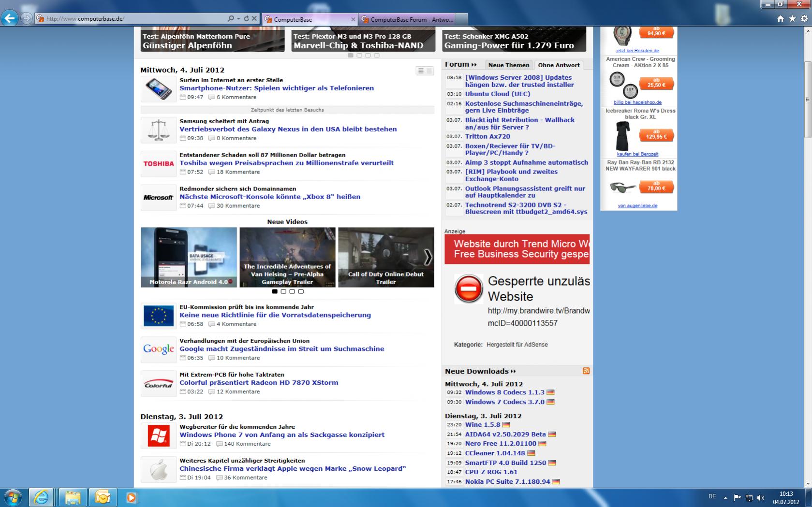Screen dimensions: 812x507
Task: Open the Motorola Razr Android 4.0 video
Action: point(189,258)
